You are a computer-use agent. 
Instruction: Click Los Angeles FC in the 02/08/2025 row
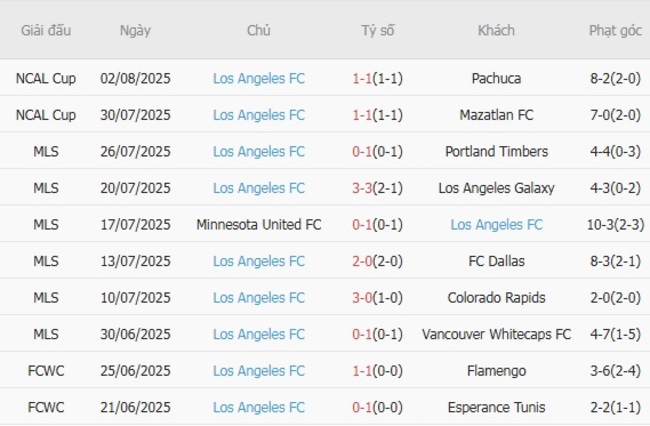coord(259,78)
